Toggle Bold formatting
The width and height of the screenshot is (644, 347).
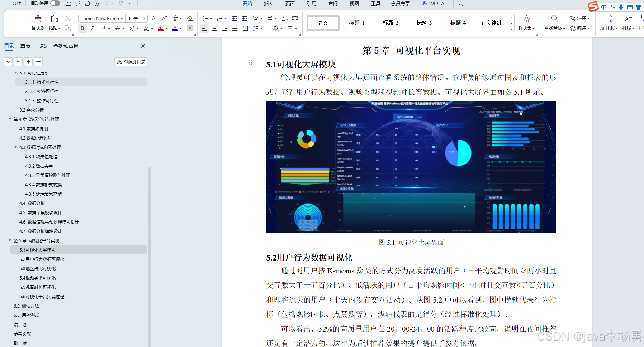coord(82,28)
